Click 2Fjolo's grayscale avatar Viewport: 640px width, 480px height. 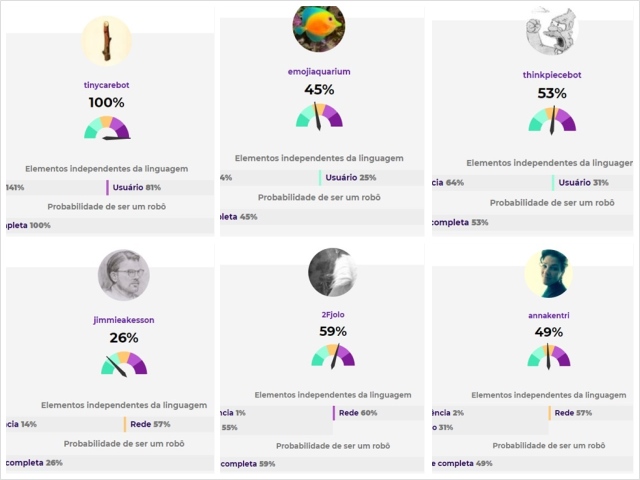point(333,272)
